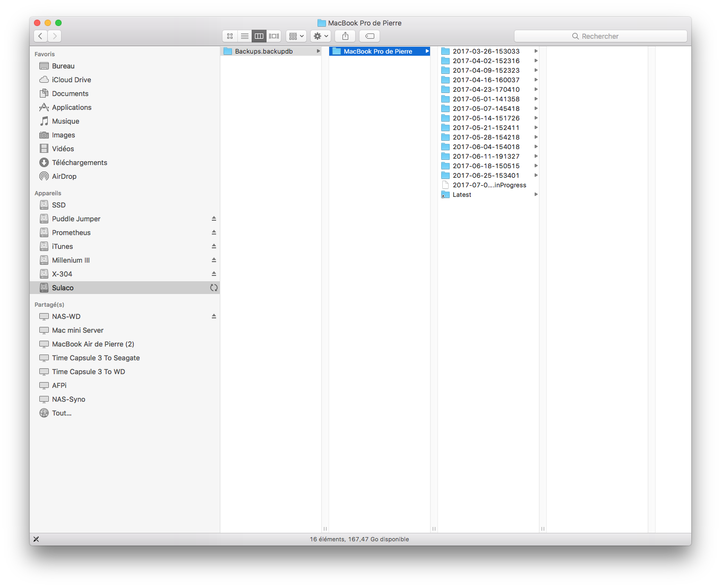Select backup 2017-05-28-154218
The height and width of the screenshot is (588, 721).
point(488,137)
